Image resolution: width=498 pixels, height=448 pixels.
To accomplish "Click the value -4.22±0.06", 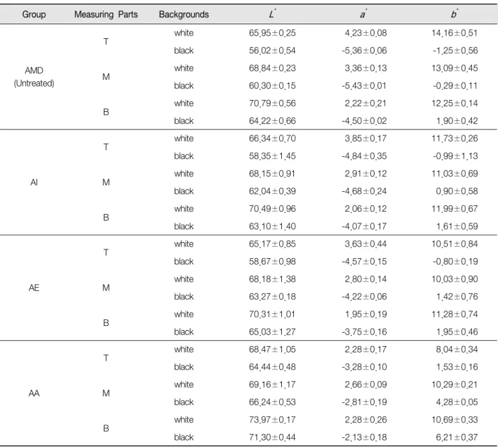I will (x=364, y=296).
